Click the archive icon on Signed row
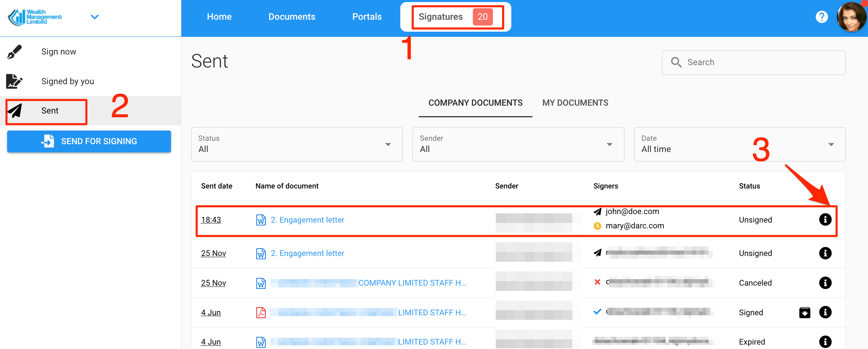Image resolution: width=868 pixels, height=349 pixels. point(804,312)
